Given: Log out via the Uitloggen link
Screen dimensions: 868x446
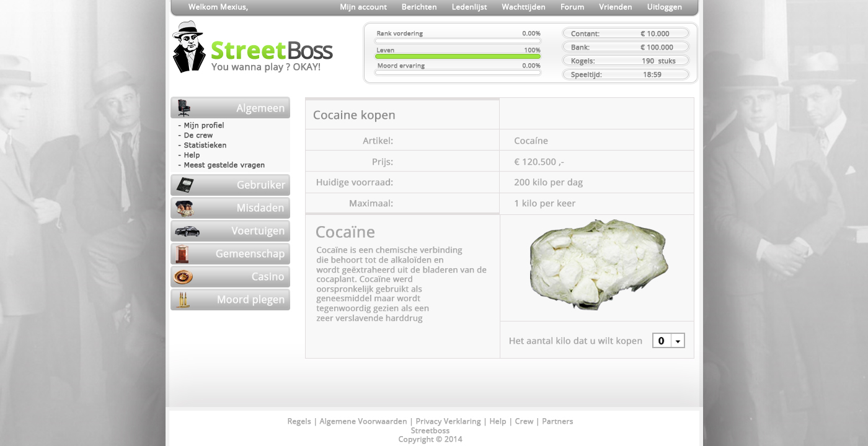Looking at the screenshot, I should [x=665, y=7].
